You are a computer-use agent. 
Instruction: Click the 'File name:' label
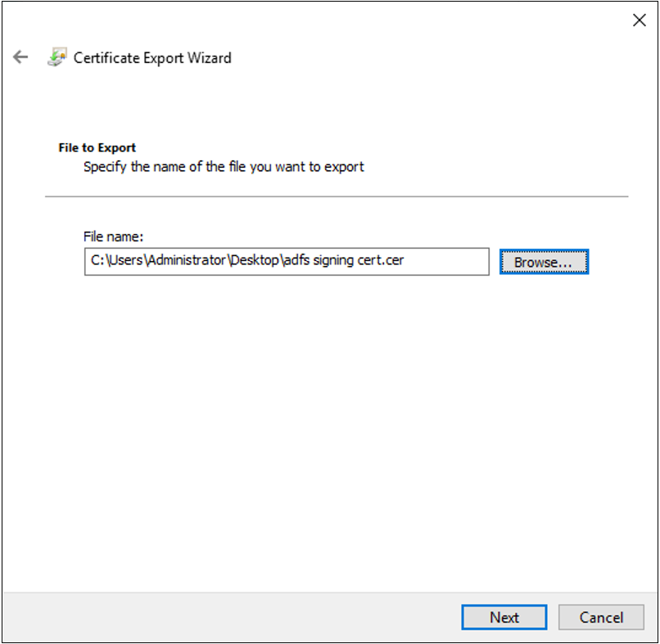(x=113, y=236)
